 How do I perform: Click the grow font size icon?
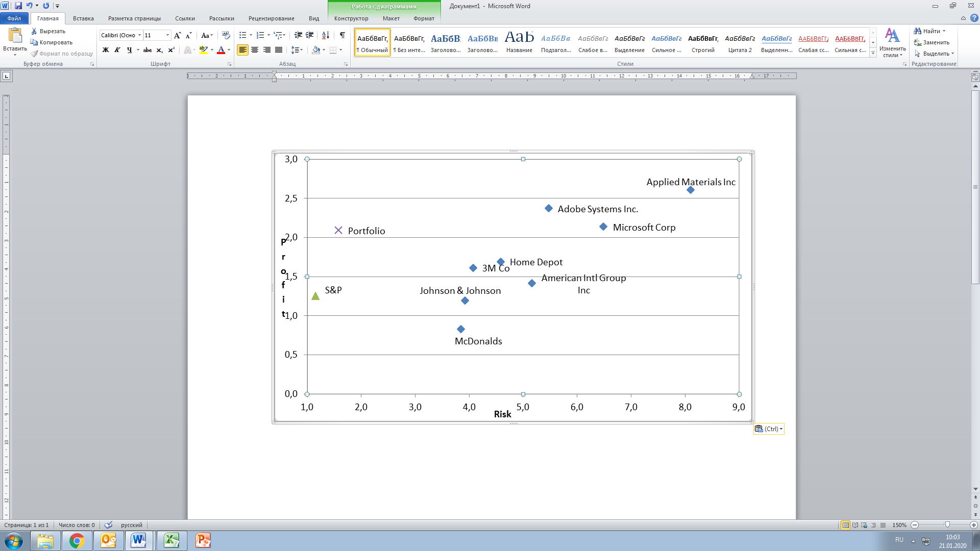click(177, 35)
